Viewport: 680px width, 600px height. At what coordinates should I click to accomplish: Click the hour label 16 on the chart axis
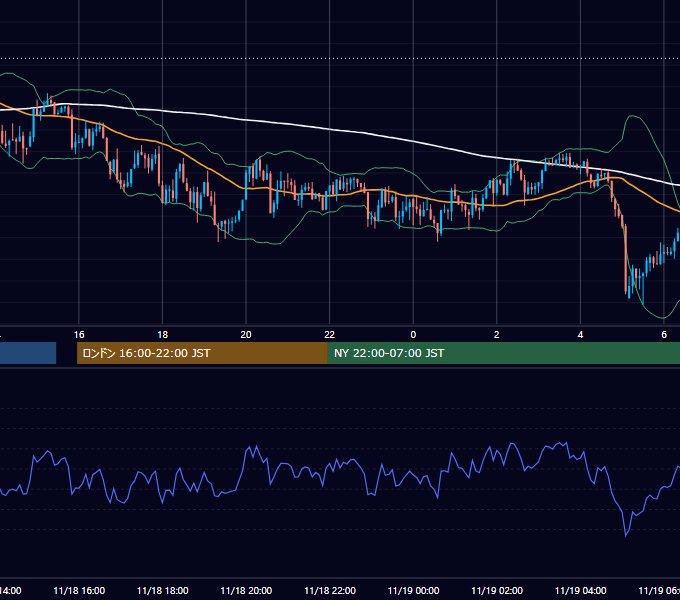(79, 335)
